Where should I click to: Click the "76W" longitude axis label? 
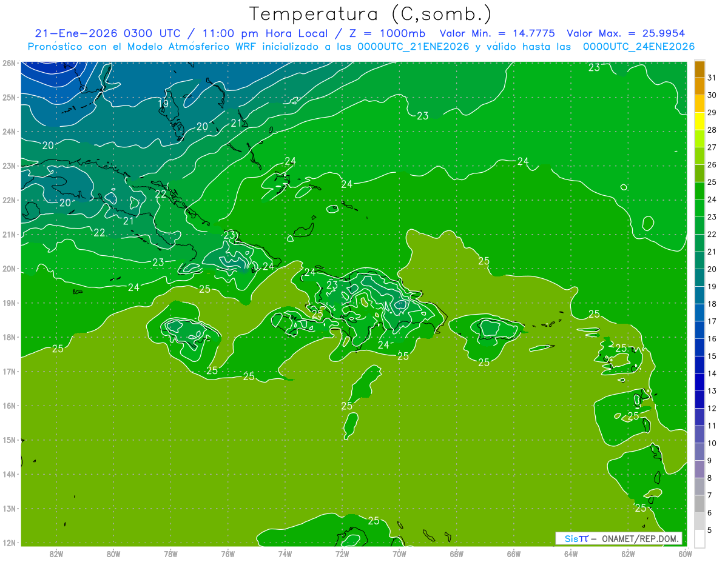pyautogui.click(x=228, y=554)
